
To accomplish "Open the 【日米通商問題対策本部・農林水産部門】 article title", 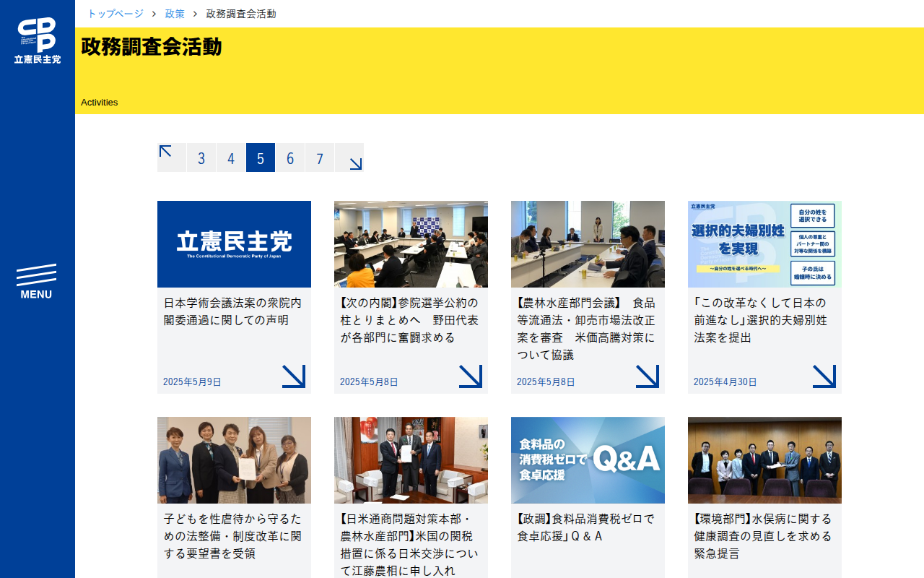I will 409,545.
